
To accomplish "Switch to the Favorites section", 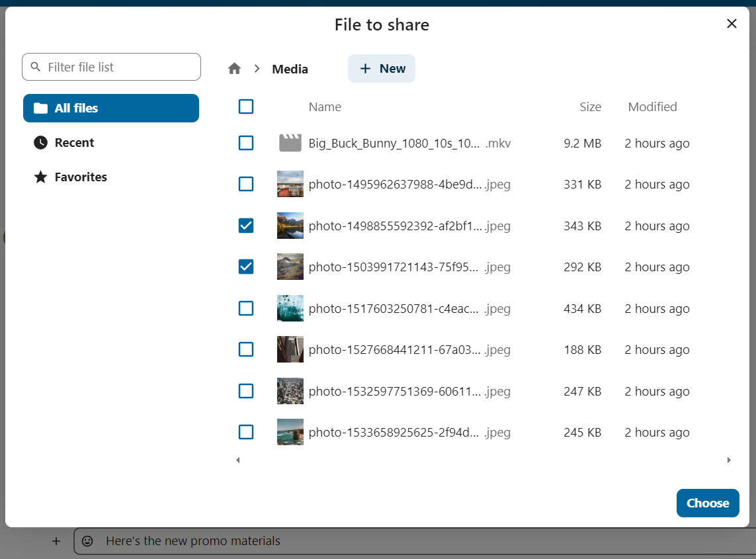I will click(79, 177).
